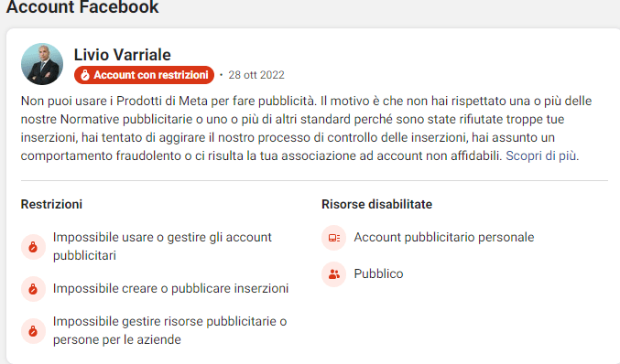
Task: Click the Livio Varriale account name
Action: coord(122,55)
